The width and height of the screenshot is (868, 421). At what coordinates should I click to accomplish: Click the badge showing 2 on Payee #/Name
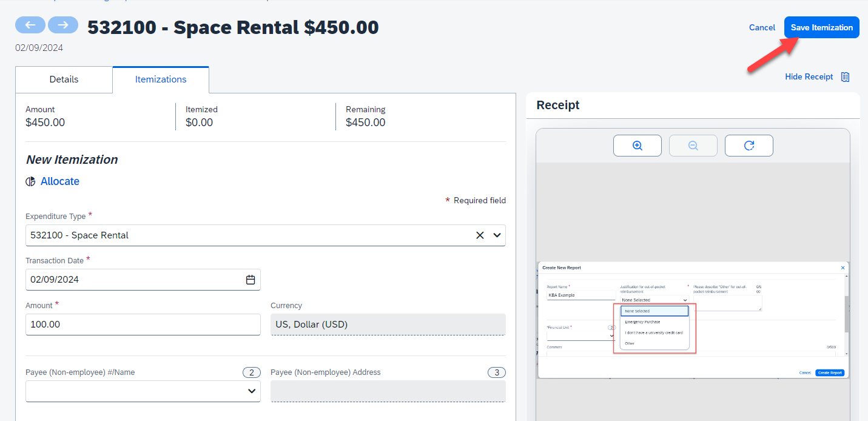[x=251, y=372]
